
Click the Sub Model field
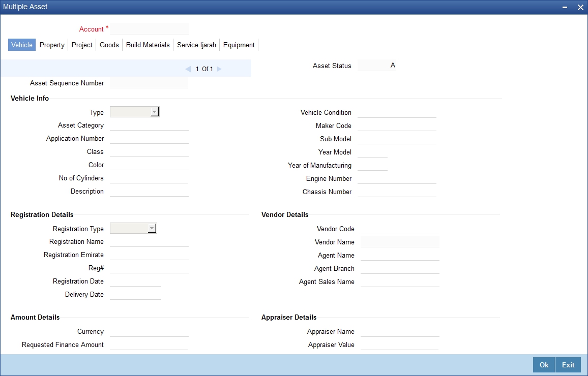point(397,139)
